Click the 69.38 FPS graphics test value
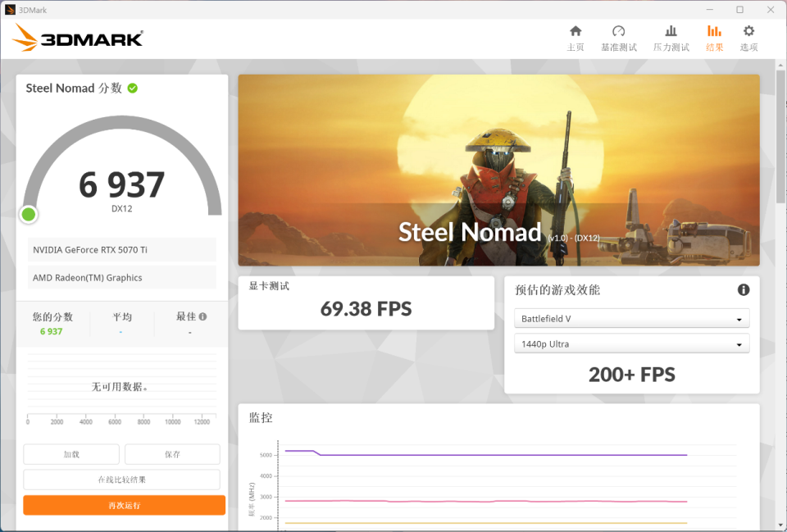Screen dimensions: 787x532 tap(366, 309)
